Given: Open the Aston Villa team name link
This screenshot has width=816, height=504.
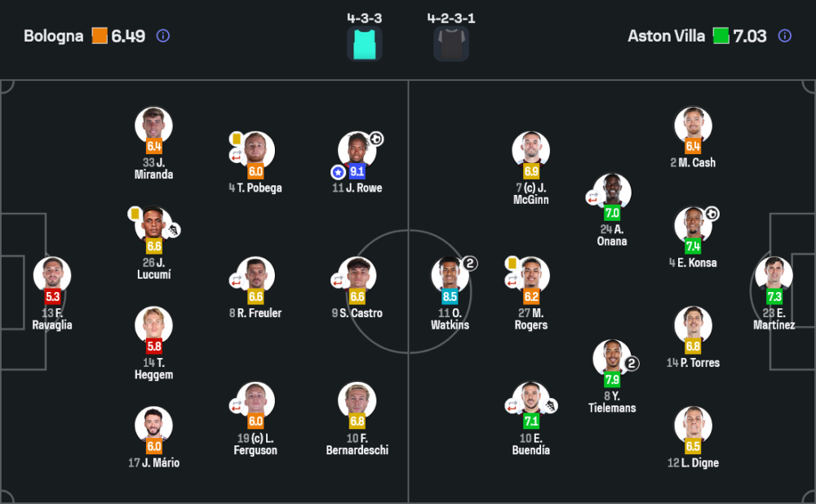Looking at the screenshot, I should click(666, 36).
